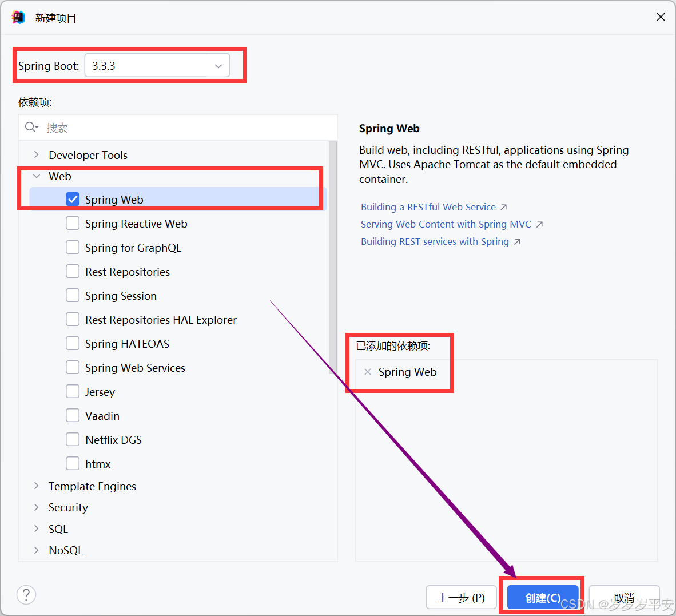
Task: Enable the Netflix DGS checkbox
Action: 73,440
